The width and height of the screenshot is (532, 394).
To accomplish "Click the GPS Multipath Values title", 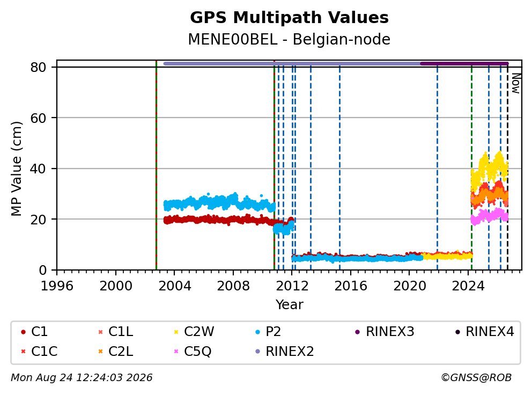I will click(x=289, y=18).
